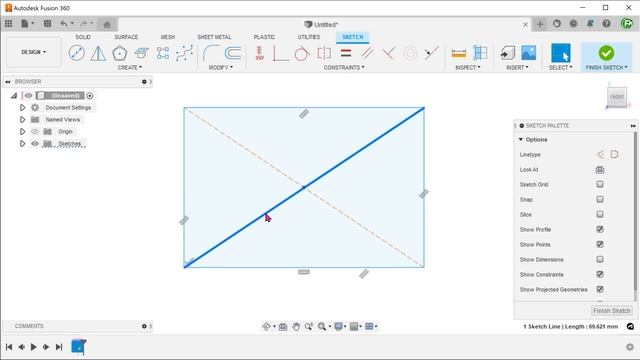Viewport: 640px width, 360px height.
Task: Click the Insert Canvas image icon
Action: pos(529,53)
